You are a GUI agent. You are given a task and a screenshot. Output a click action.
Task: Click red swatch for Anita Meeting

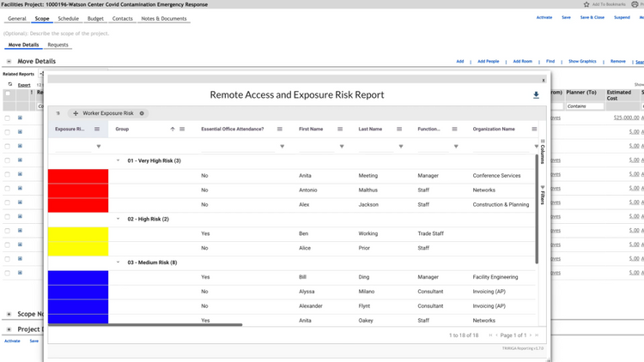(x=78, y=176)
